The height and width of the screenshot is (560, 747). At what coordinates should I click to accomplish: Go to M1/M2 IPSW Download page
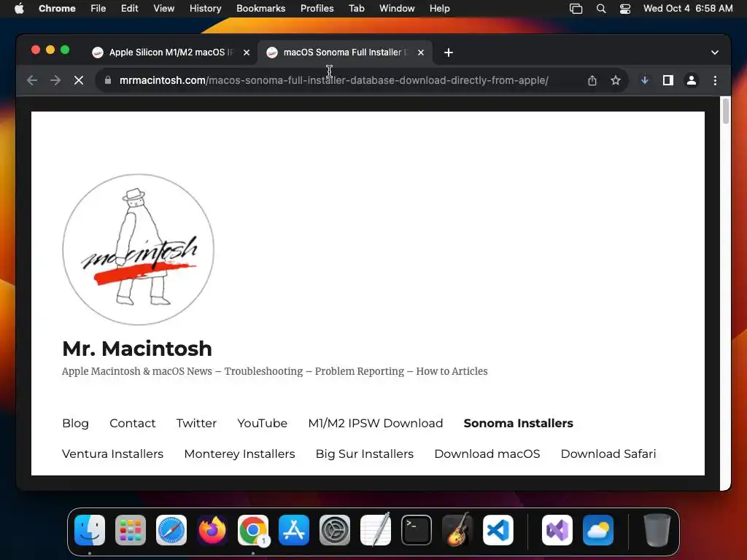[x=376, y=424]
